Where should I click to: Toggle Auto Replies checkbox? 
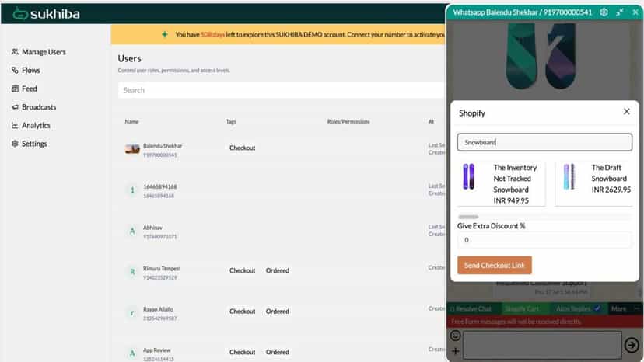tap(597, 308)
